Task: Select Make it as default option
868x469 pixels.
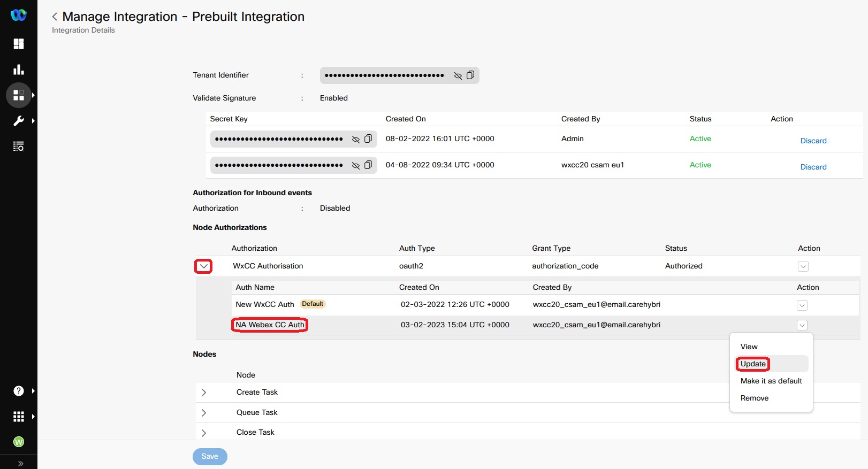Action: pos(771,381)
